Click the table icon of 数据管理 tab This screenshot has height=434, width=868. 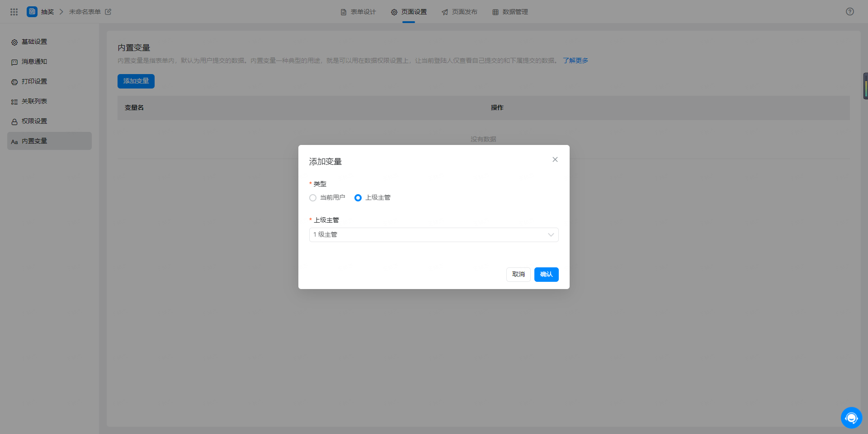[x=495, y=12]
